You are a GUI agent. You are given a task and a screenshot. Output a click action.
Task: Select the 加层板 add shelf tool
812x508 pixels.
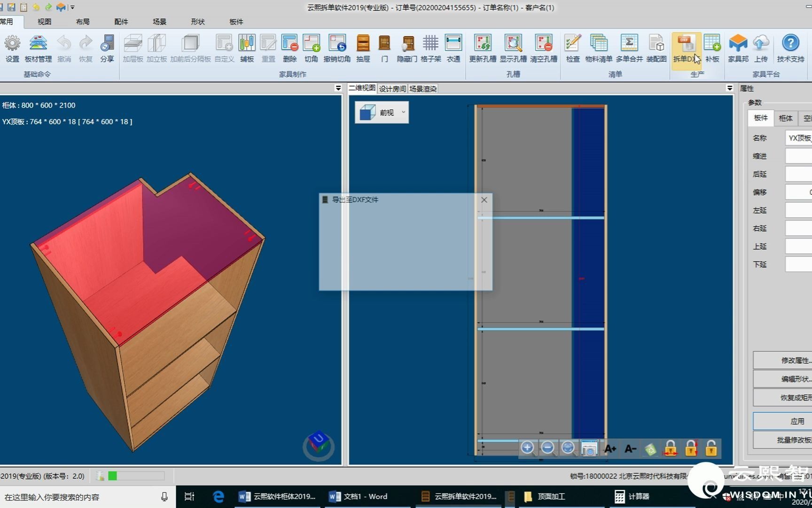133,48
